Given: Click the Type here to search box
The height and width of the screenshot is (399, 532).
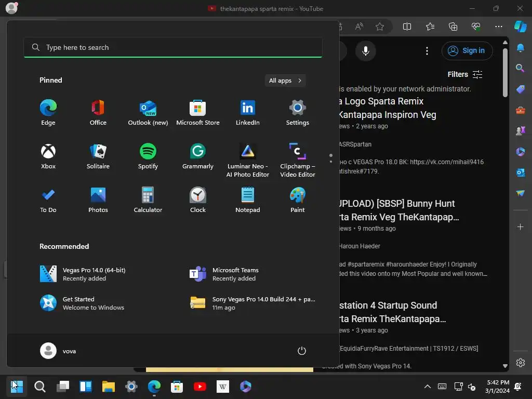Looking at the screenshot, I should click(x=173, y=47).
